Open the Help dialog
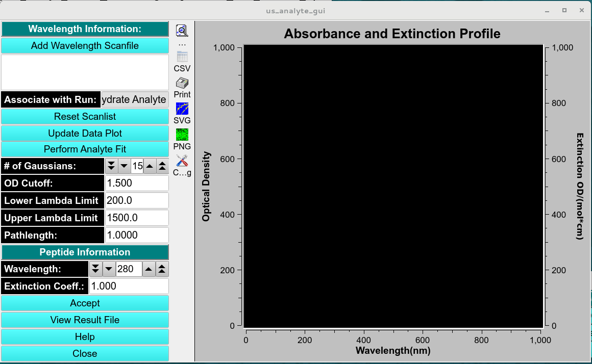The width and height of the screenshot is (592, 364). pyautogui.click(x=85, y=336)
